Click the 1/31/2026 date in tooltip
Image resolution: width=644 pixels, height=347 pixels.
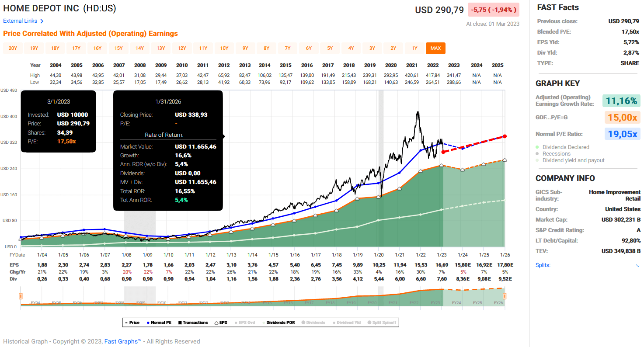[x=168, y=101]
